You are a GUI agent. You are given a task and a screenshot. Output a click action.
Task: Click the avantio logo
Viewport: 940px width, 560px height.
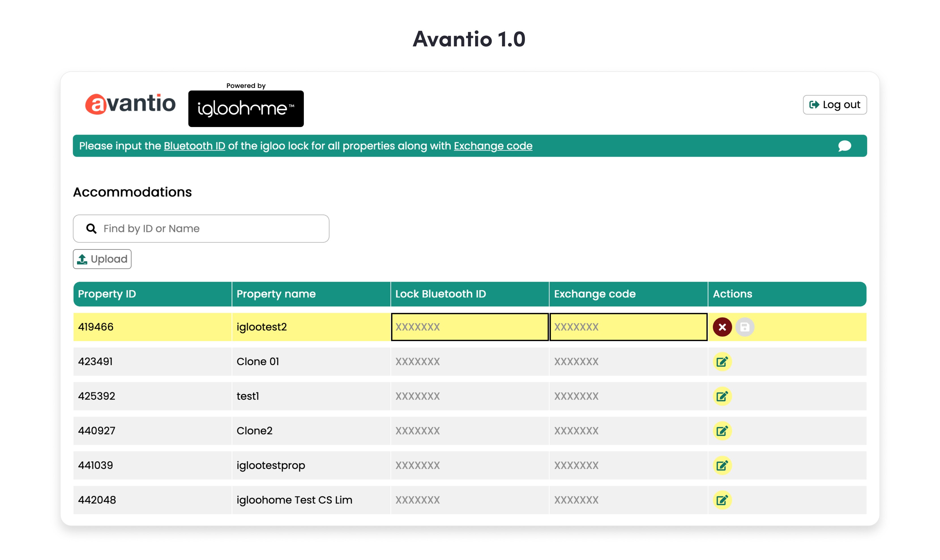click(x=130, y=104)
